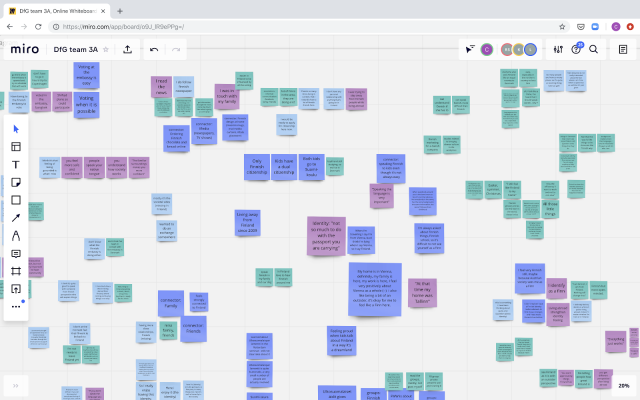
Task: Select the Pen drawing tool
Action: [x=16, y=235]
